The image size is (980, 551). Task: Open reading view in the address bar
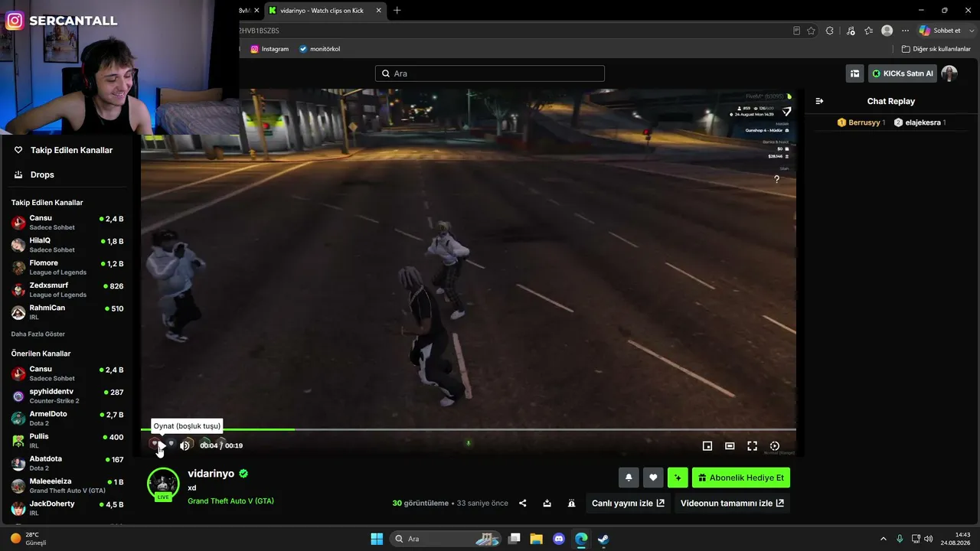click(797, 31)
